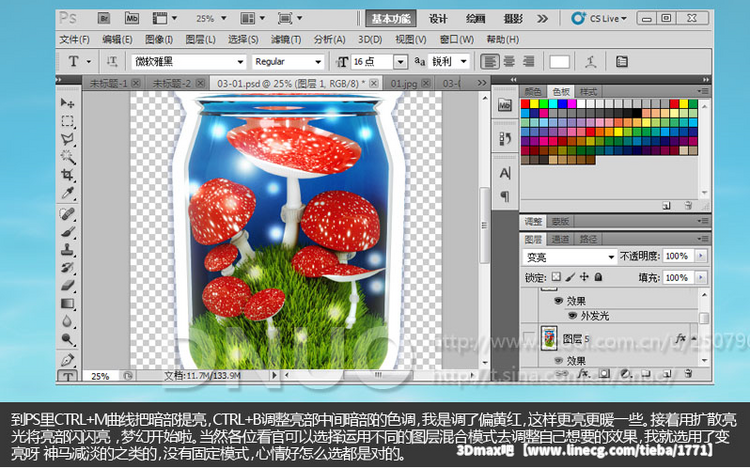The width and height of the screenshot is (750, 468).
Task: Toggle visibility box of 图层 5
Action: tap(529, 338)
